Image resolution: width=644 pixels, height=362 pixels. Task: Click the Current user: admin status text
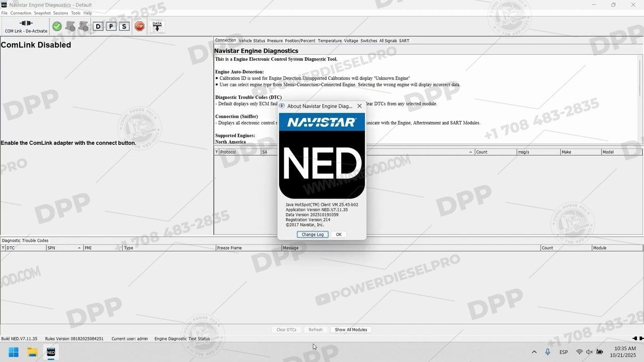click(x=130, y=339)
